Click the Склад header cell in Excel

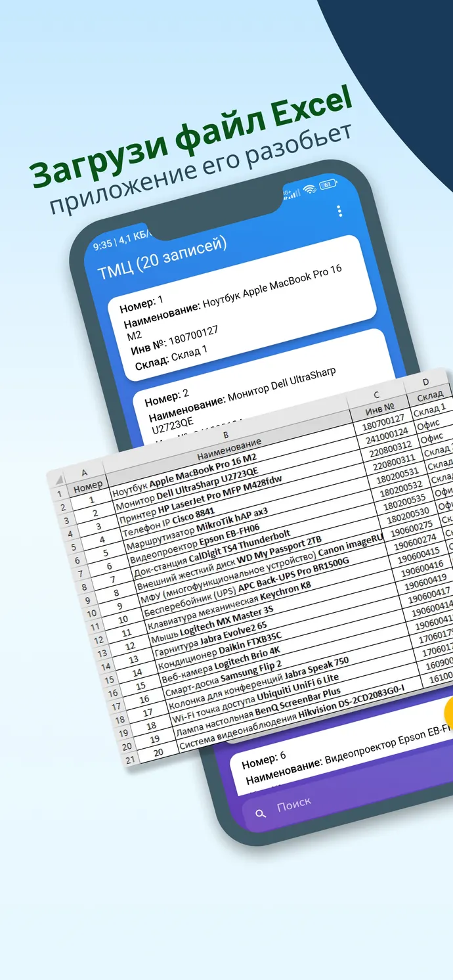[431, 396]
